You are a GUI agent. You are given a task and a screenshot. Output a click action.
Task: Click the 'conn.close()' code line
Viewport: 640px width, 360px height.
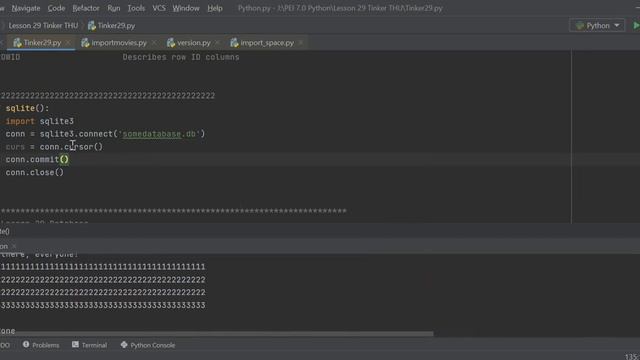[35, 172]
